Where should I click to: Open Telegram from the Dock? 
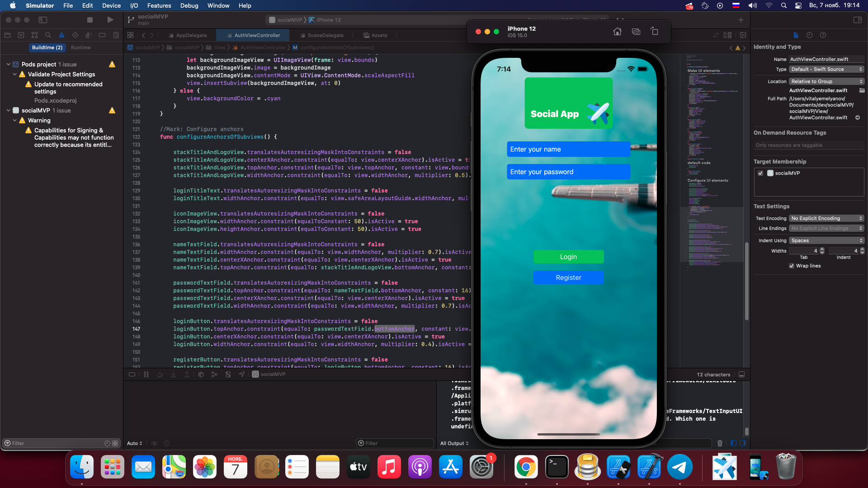tap(679, 467)
